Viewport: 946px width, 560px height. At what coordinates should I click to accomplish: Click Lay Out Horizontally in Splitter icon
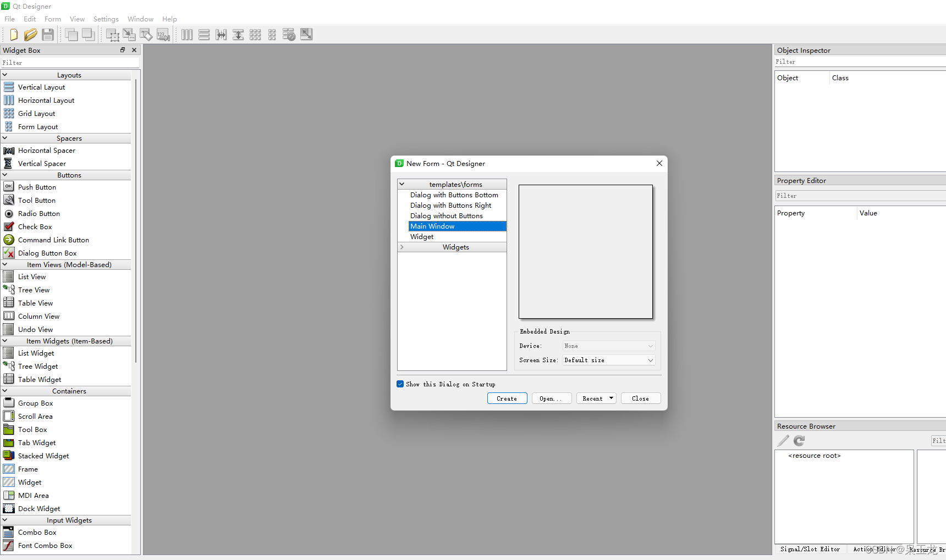[x=221, y=35]
